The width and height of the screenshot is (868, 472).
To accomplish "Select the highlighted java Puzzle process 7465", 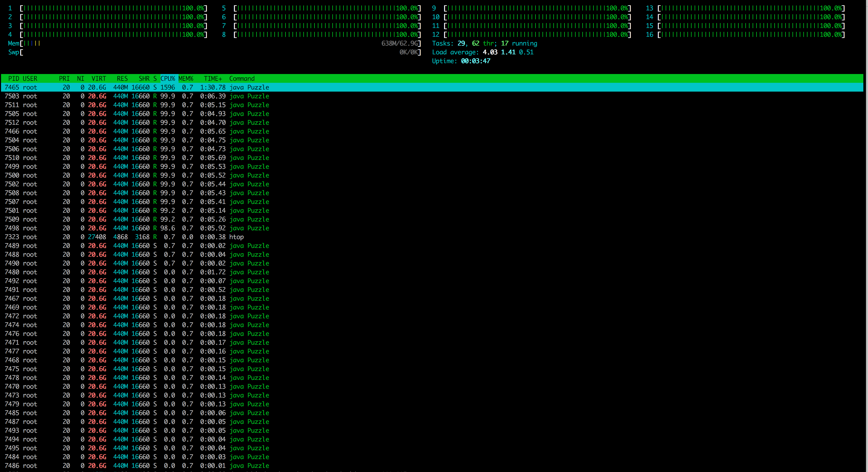I will [135, 87].
